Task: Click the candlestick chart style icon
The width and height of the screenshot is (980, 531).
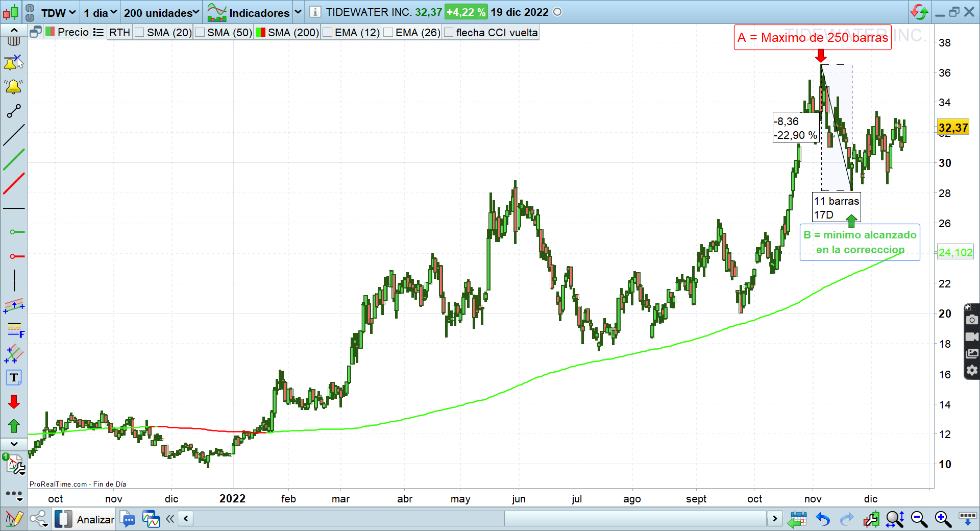Action: [x=11, y=12]
